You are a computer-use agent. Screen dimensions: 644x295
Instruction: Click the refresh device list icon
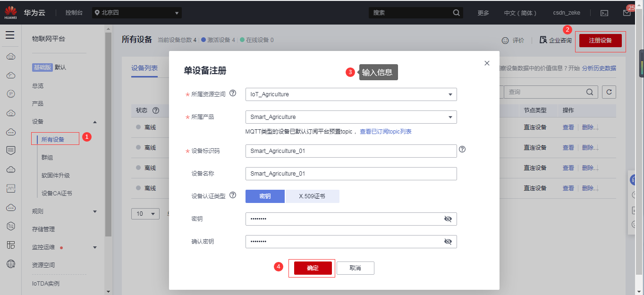pos(609,92)
